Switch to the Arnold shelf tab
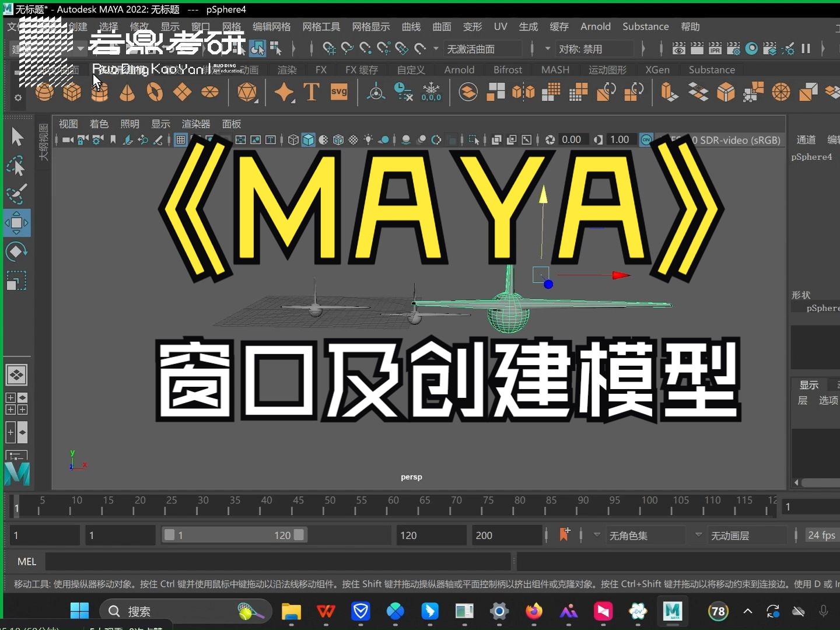Screen dimensions: 840x630 459,69
